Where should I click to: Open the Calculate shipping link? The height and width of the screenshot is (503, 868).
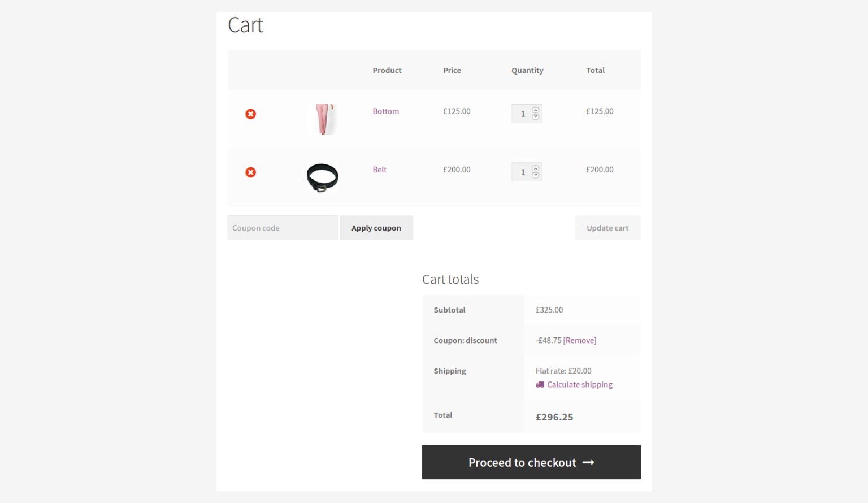(580, 384)
